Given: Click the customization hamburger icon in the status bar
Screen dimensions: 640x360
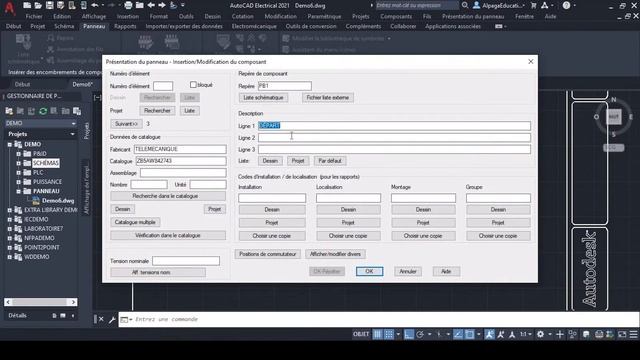Looking at the screenshot, I should coord(633,334).
